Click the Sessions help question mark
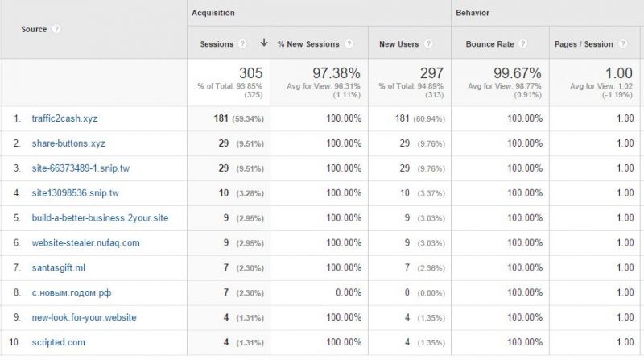Viewport: 644px width, 364px height. 242,44
